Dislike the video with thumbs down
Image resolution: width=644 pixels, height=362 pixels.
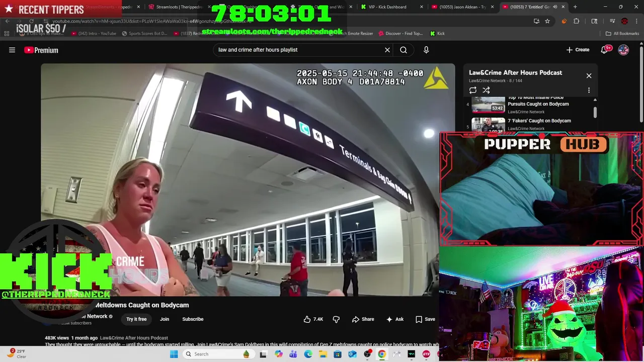click(x=336, y=319)
